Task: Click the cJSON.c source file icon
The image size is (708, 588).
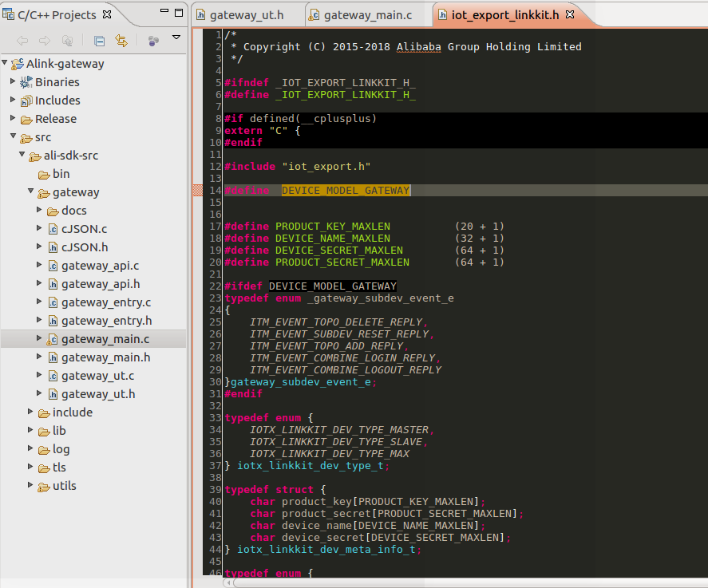Action: 53,229
